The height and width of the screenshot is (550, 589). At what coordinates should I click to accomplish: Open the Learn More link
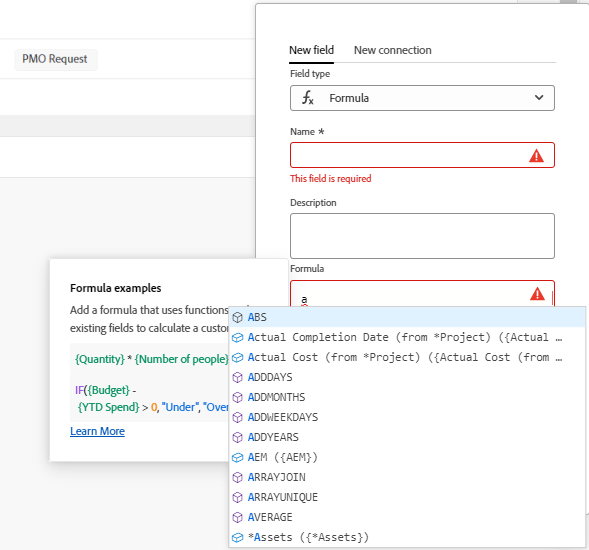point(97,431)
